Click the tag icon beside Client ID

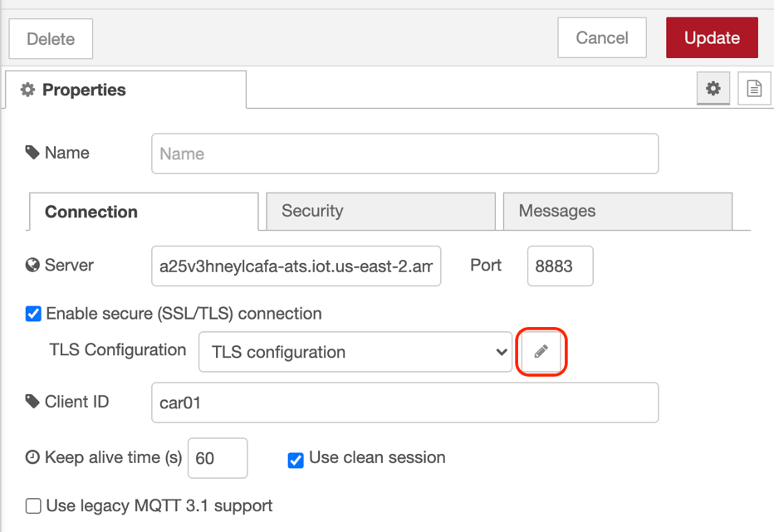pos(32,401)
